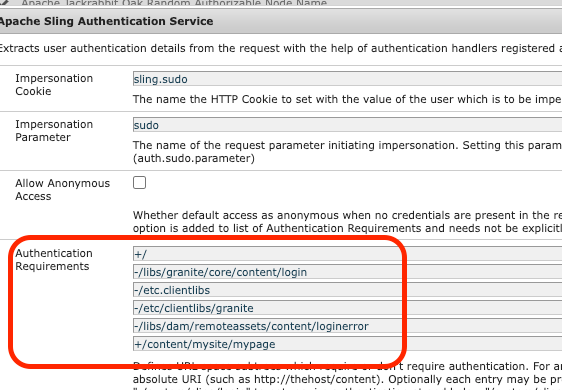The height and width of the screenshot is (390, 562).
Task: Click the Impersonation Cookie label
Action: pos(54,85)
